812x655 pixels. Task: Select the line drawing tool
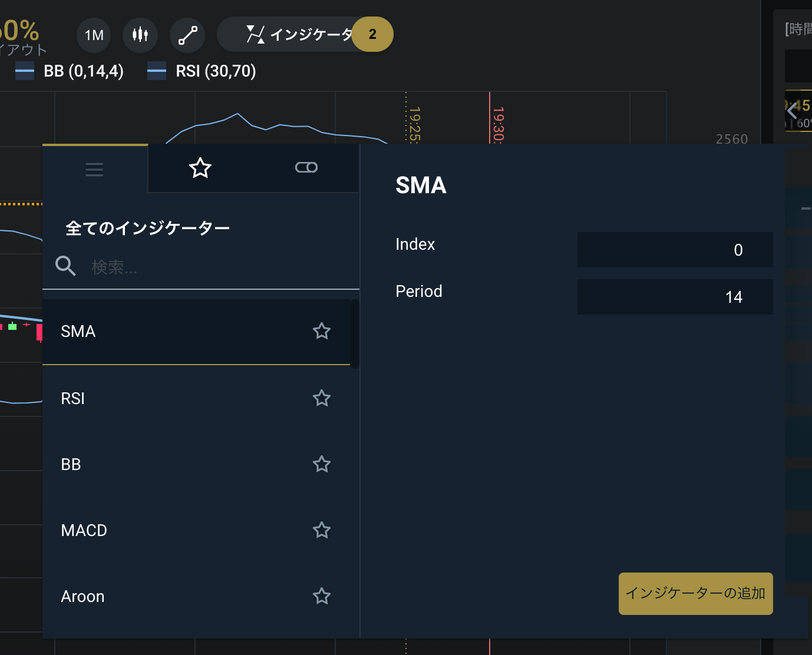[x=187, y=35]
